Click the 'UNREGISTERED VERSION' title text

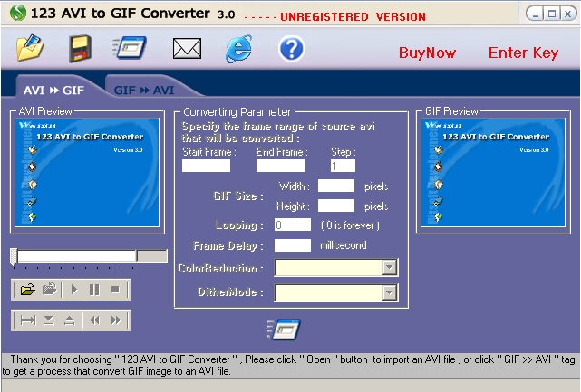353,17
